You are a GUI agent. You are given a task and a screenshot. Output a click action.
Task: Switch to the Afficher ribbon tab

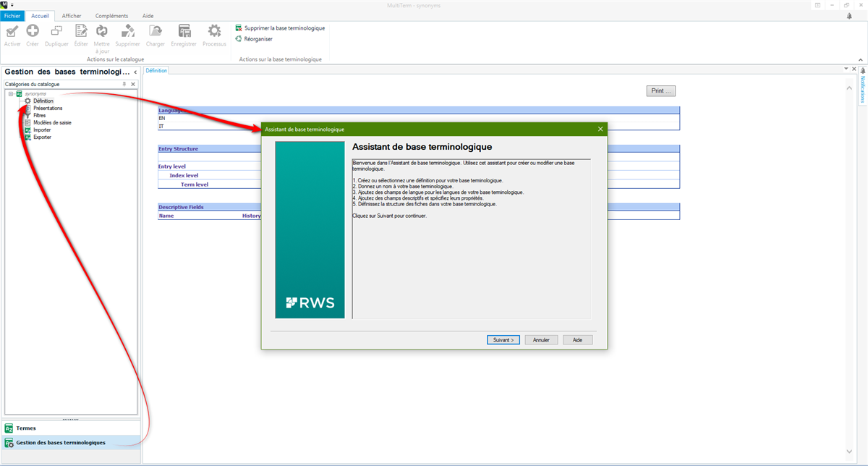tap(72, 16)
